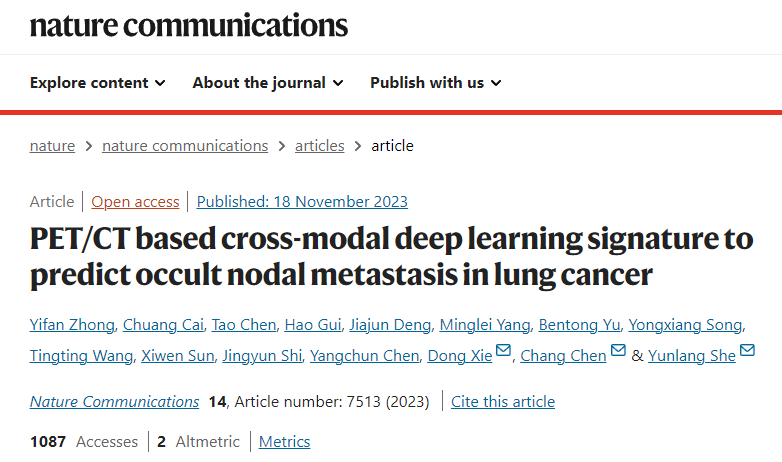Open the Cite this article link
Screen dimensions: 782x462
[503, 402]
